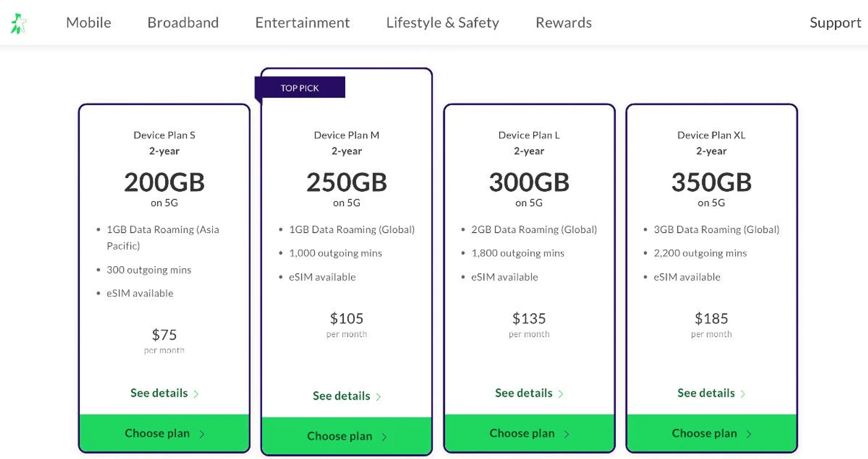Viewport: 868px width, 459px height.
Task: Open the Broadband menu
Action: pyautogui.click(x=183, y=23)
